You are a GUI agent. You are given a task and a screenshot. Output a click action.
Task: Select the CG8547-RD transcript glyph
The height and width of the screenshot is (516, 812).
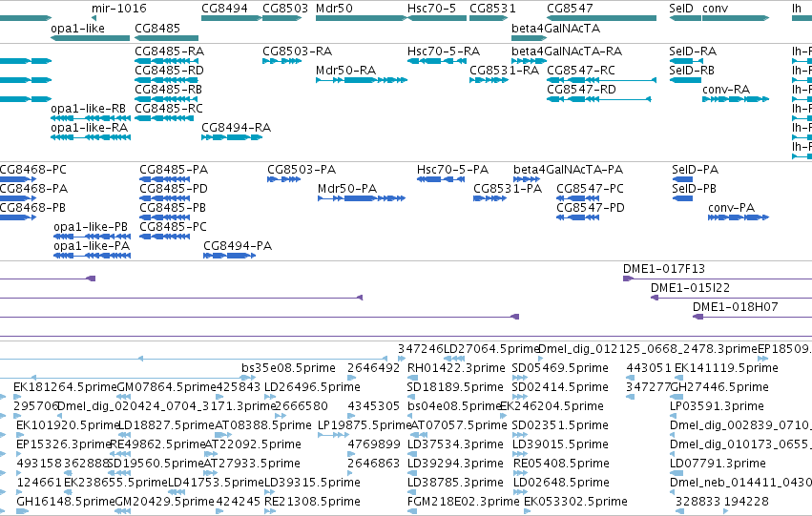pos(598,99)
